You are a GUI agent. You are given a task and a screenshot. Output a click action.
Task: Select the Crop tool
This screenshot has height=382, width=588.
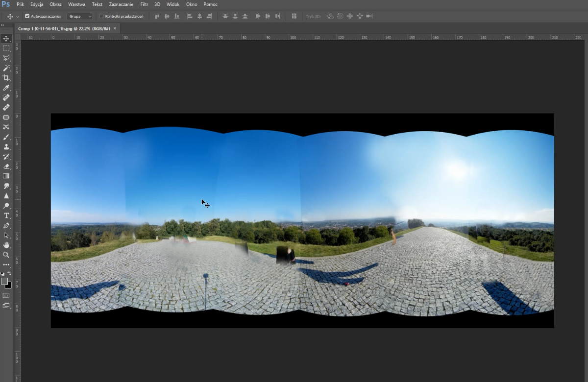pos(6,78)
